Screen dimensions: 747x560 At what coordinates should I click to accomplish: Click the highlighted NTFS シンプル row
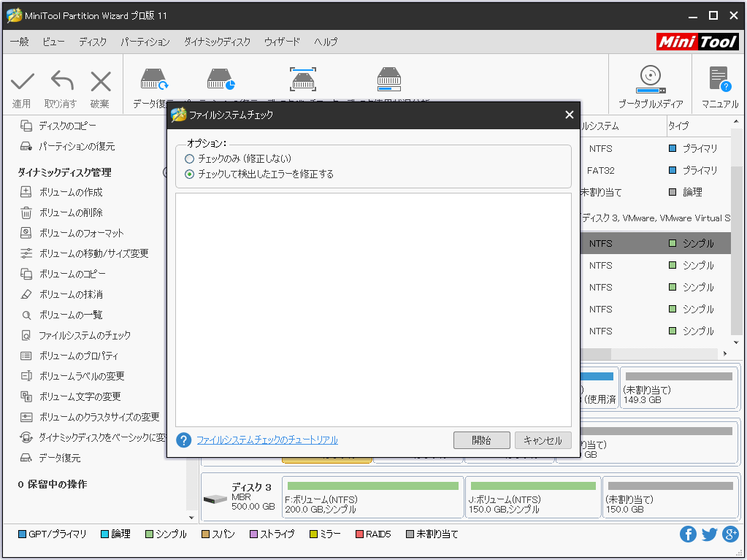(656, 243)
